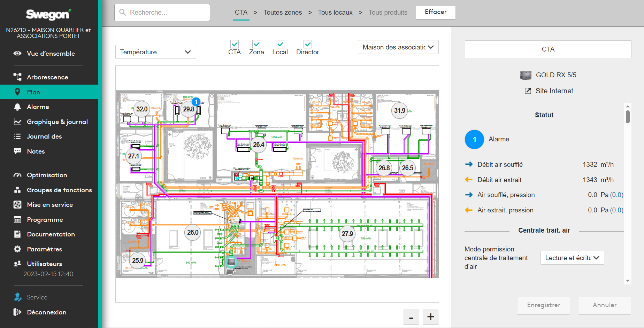Open the Température dropdown
The image size is (644, 328).
(155, 52)
